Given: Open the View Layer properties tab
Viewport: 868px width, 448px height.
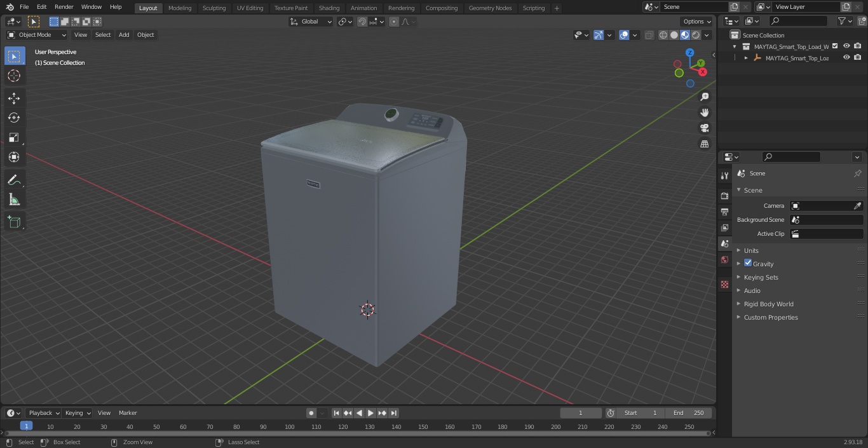Looking at the screenshot, I should pyautogui.click(x=724, y=227).
